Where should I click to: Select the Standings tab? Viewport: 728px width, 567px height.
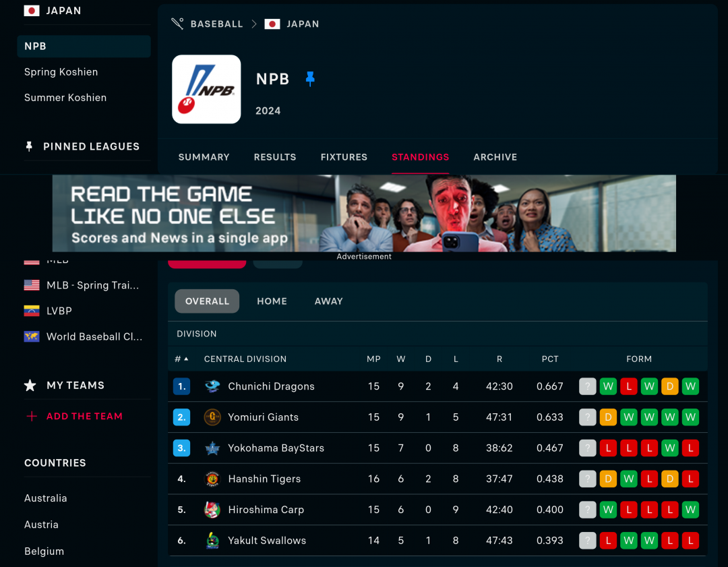[x=420, y=157]
